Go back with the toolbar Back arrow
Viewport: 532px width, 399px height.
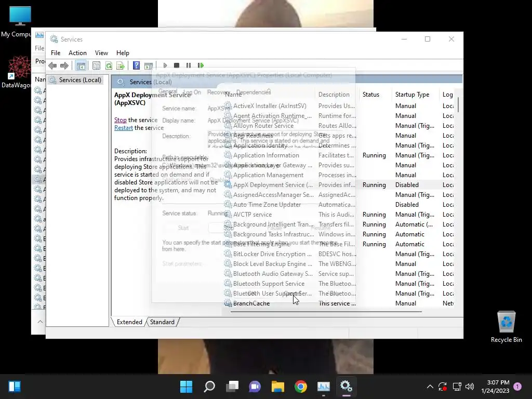(52, 65)
